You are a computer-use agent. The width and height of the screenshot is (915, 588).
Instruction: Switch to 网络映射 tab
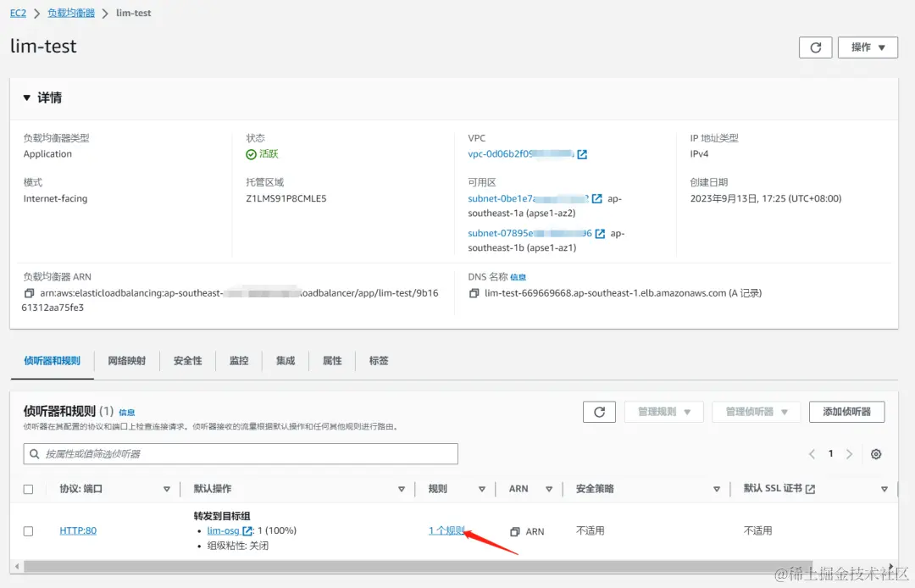click(126, 361)
